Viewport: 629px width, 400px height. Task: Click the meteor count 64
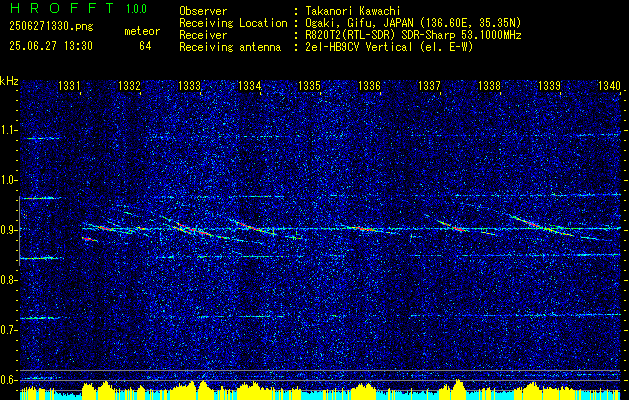(x=145, y=46)
